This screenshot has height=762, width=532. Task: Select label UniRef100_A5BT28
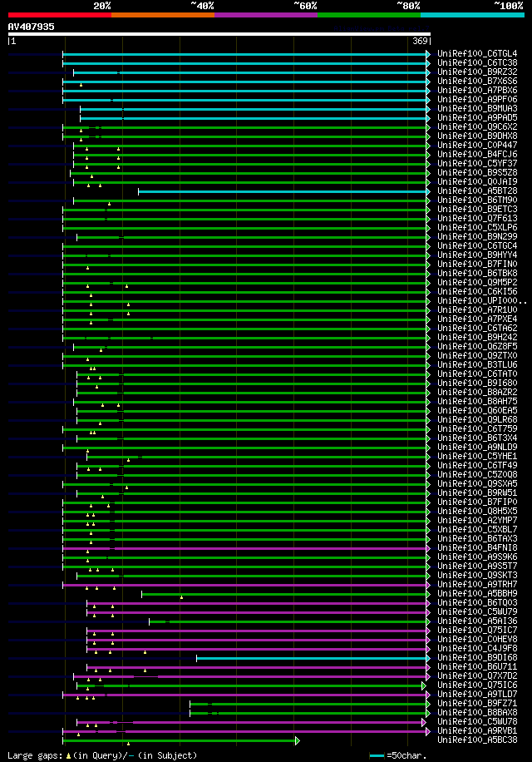pyautogui.click(x=477, y=191)
